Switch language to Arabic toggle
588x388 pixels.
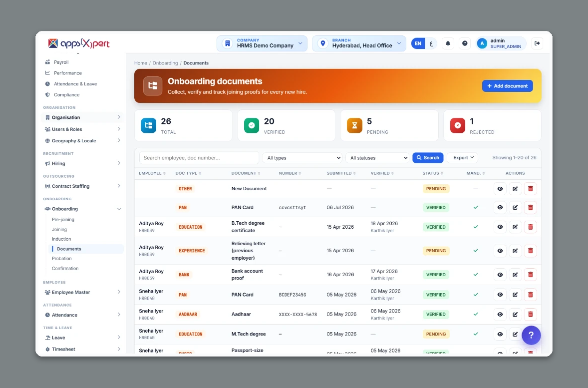(431, 43)
